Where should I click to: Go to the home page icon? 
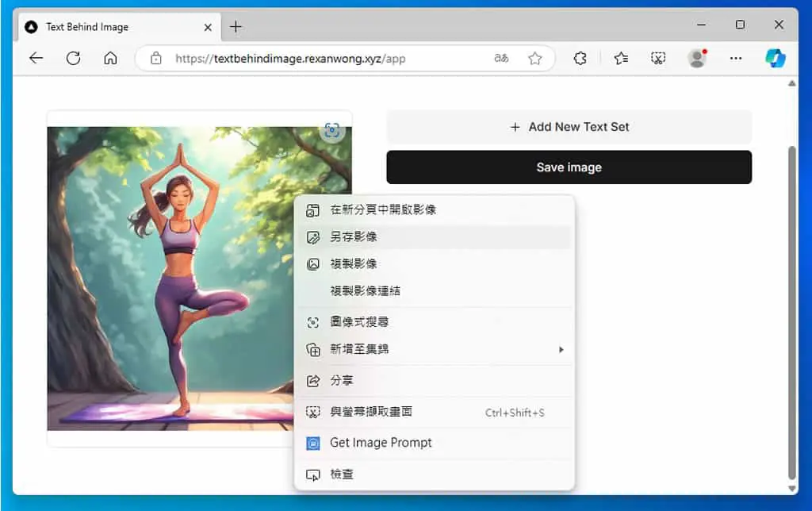pos(110,58)
